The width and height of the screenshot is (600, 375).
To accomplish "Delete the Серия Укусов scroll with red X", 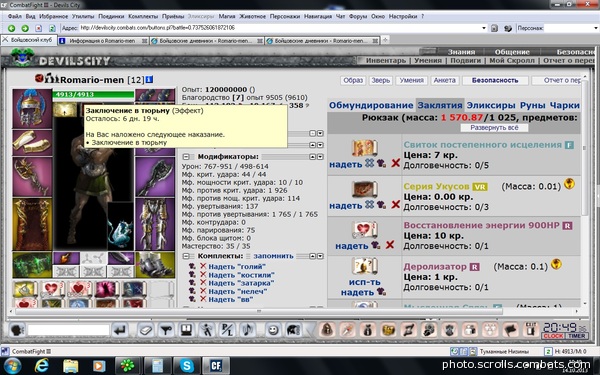I will point(395,205).
